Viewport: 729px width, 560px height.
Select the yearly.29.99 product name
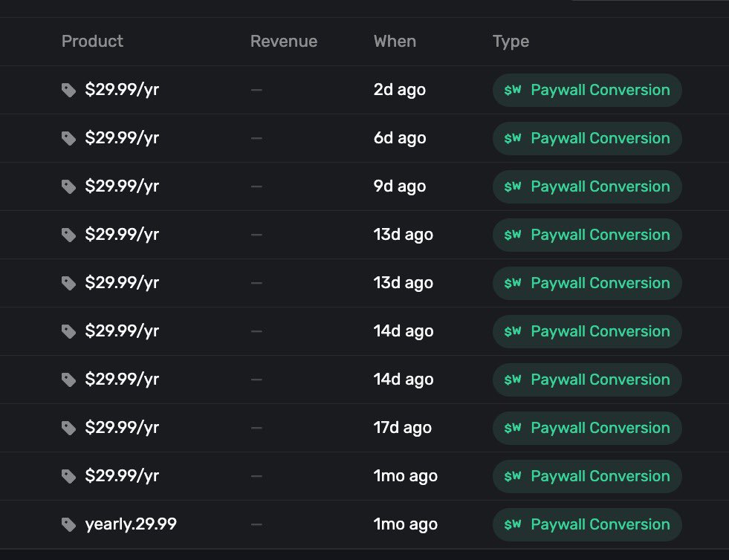coord(131,524)
